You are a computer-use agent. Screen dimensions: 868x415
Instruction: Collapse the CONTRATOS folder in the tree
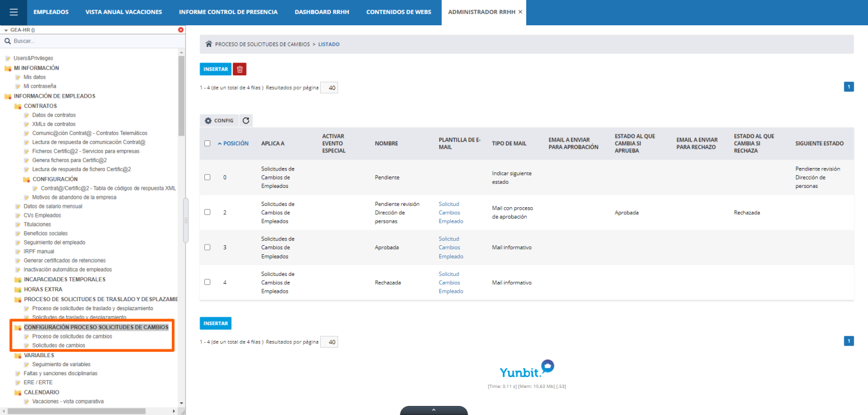pyautogui.click(x=18, y=106)
